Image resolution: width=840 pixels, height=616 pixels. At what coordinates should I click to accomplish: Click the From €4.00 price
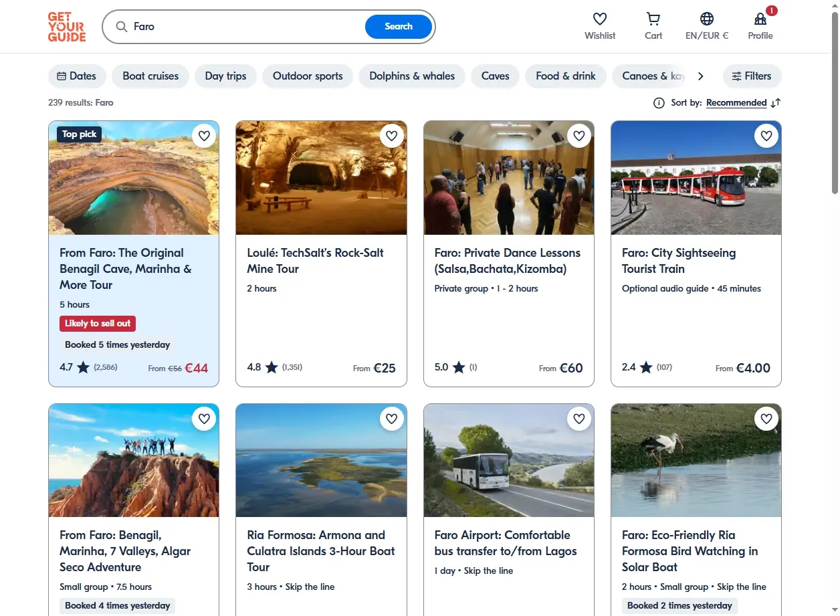pos(743,368)
